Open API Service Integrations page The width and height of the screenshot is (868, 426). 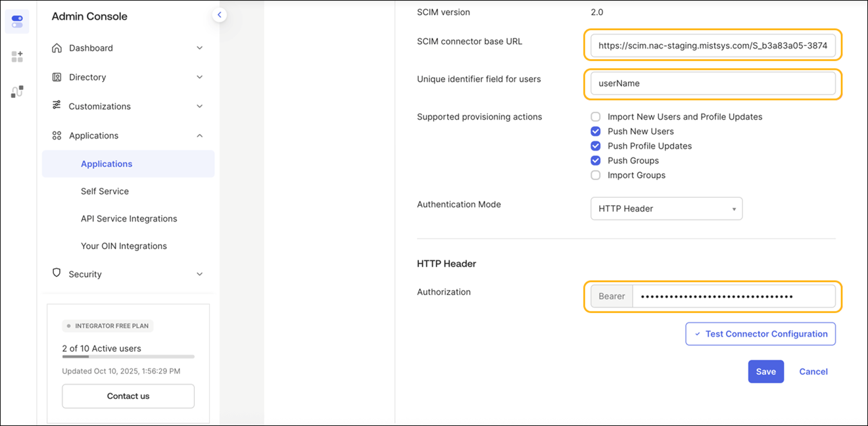pos(129,219)
